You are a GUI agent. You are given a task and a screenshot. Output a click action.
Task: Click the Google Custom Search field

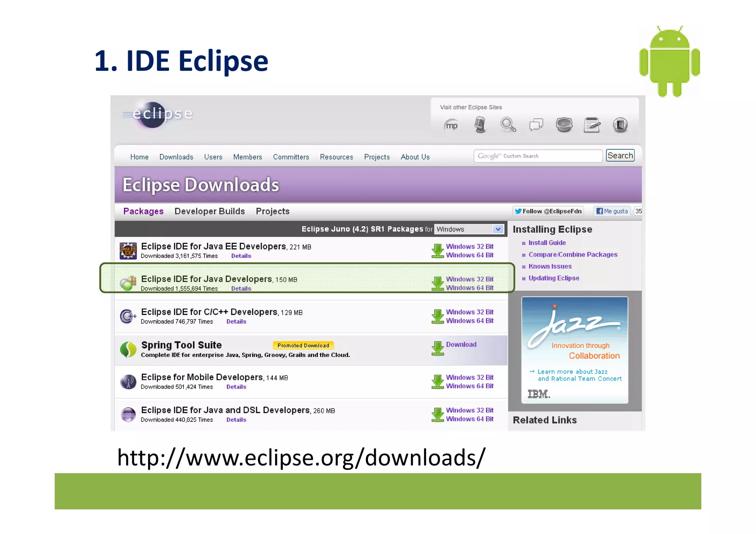538,156
